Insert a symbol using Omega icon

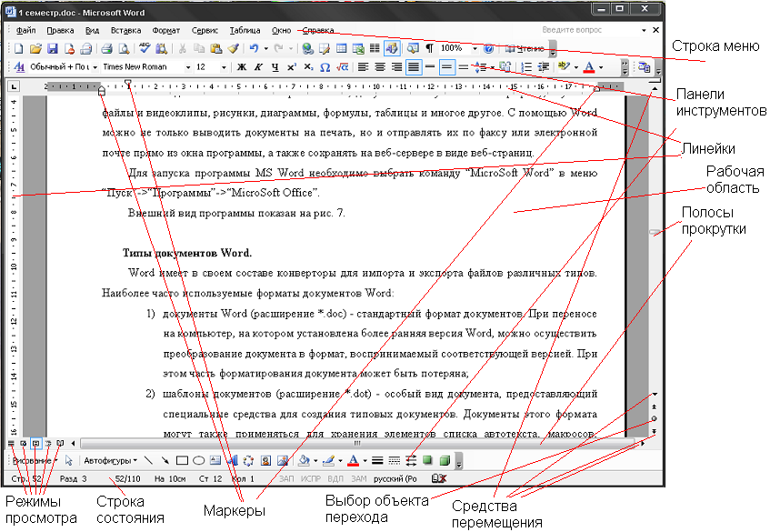325,67
